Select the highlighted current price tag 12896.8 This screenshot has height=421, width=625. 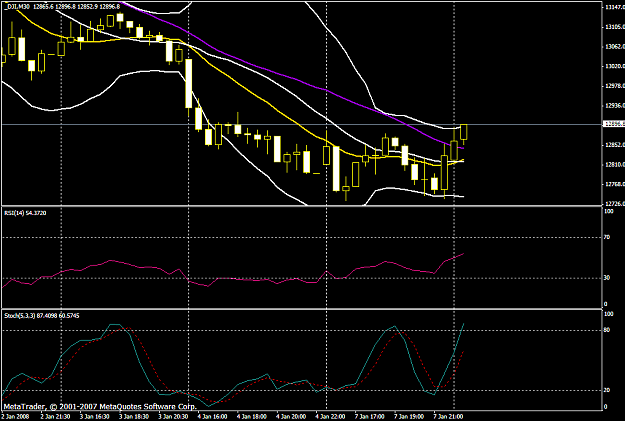(x=614, y=124)
